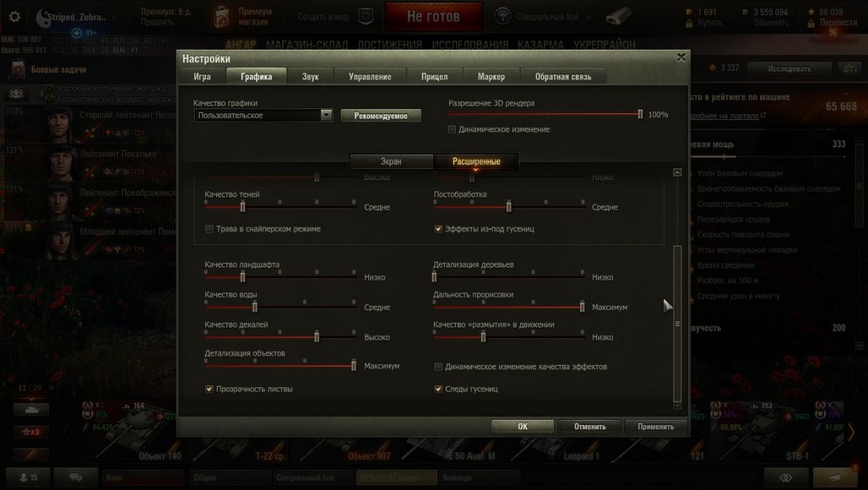Screen dimensions: 868x490
Task: Open the chat channels icon at the bottom
Action: [75, 477]
